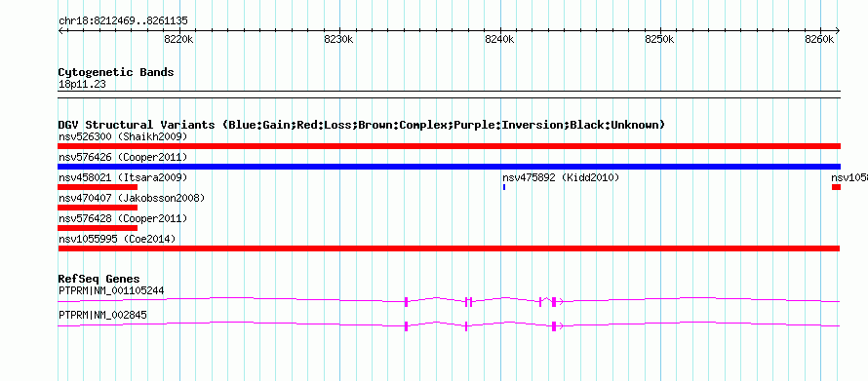Click the red loss bar under nsv1055995
The height and width of the screenshot is (381, 868).
pyautogui.click(x=449, y=248)
